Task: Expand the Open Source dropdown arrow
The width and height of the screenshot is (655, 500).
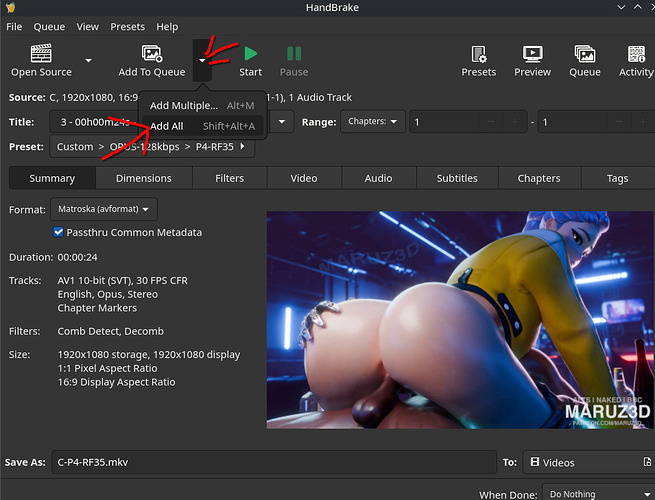Action: (88, 61)
